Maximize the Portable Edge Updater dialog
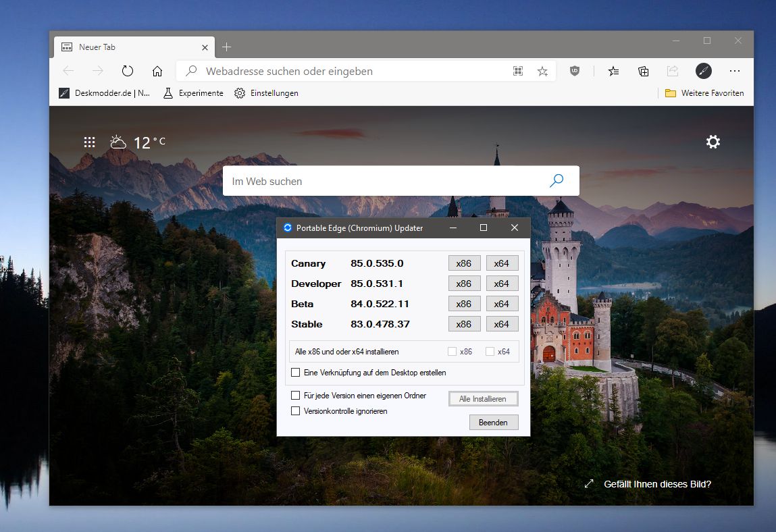This screenshot has height=532, width=776. pos(484,228)
